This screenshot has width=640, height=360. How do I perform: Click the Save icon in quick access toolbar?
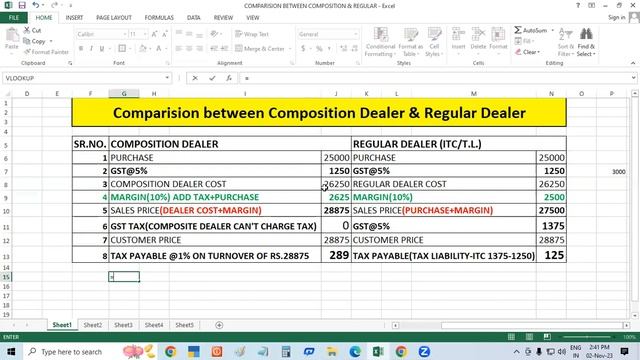[x=22, y=5]
